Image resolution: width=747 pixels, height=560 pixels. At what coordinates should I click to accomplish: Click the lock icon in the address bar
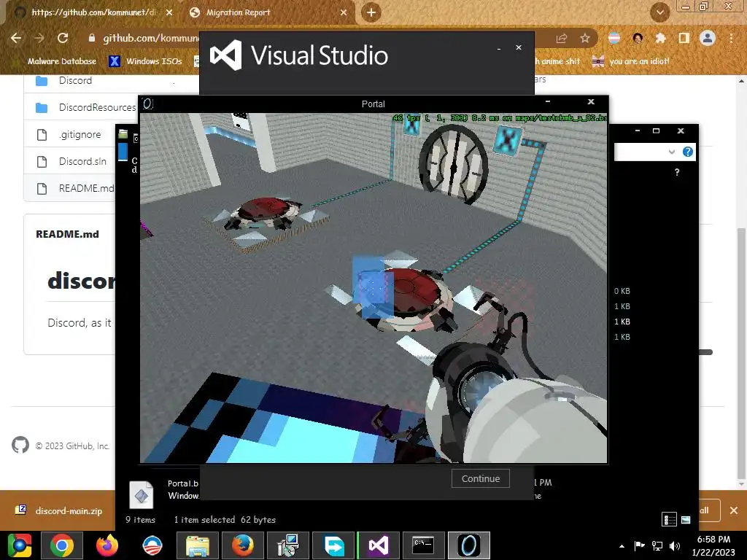point(92,38)
